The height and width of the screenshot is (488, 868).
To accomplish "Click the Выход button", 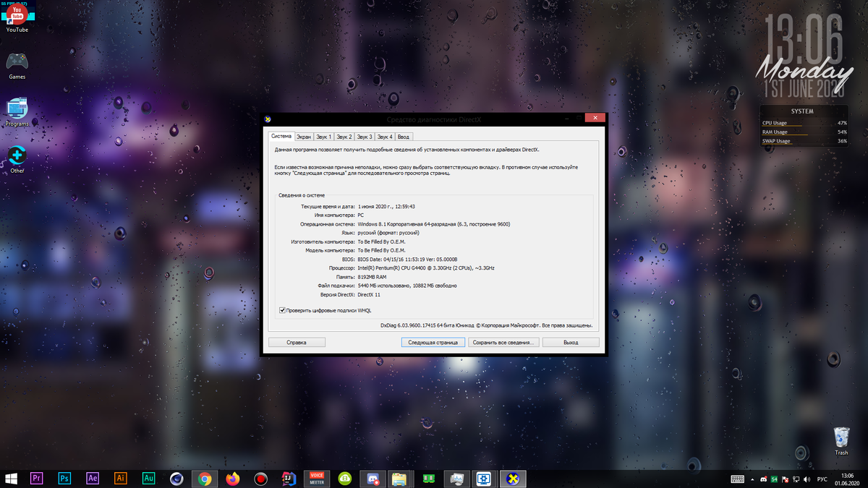I will (x=571, y=342).
